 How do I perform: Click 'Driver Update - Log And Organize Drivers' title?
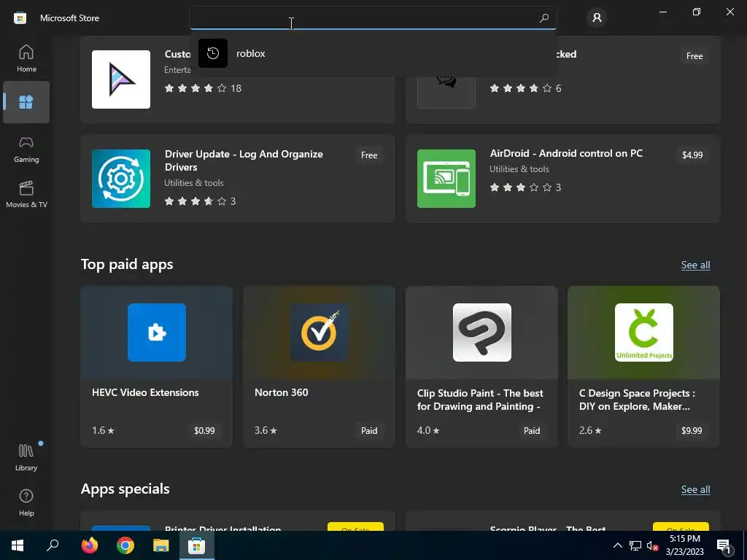point(244,160)
